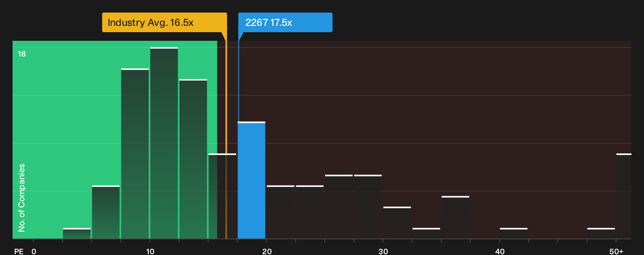Image resolution: width=644 pixels, height=255 pixels.
Task: Click the shortest green bar near PE 4
Action: [x=77, y=233]
